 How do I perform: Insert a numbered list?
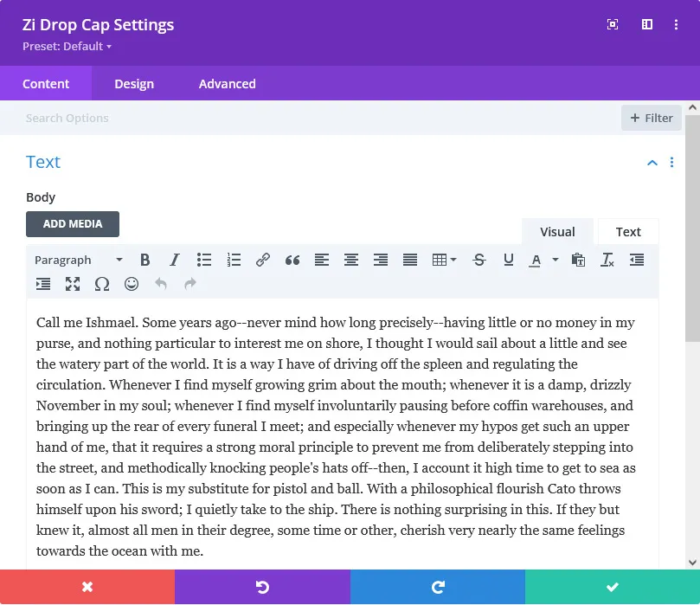[234, 260]
